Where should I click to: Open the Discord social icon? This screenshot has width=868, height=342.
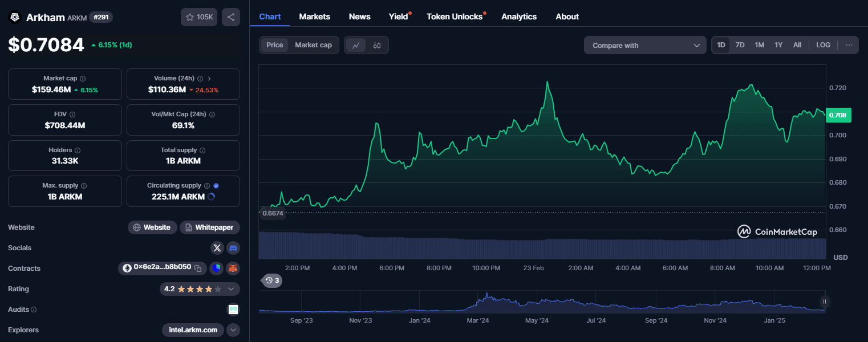click(x=233, y=248)
